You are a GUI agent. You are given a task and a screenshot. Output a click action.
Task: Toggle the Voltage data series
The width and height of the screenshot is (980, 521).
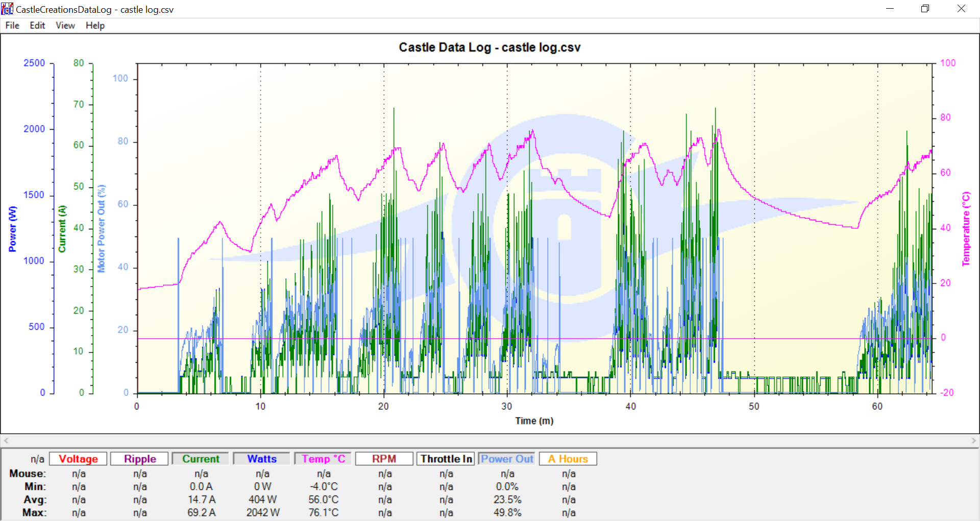[x=78, y=459]
